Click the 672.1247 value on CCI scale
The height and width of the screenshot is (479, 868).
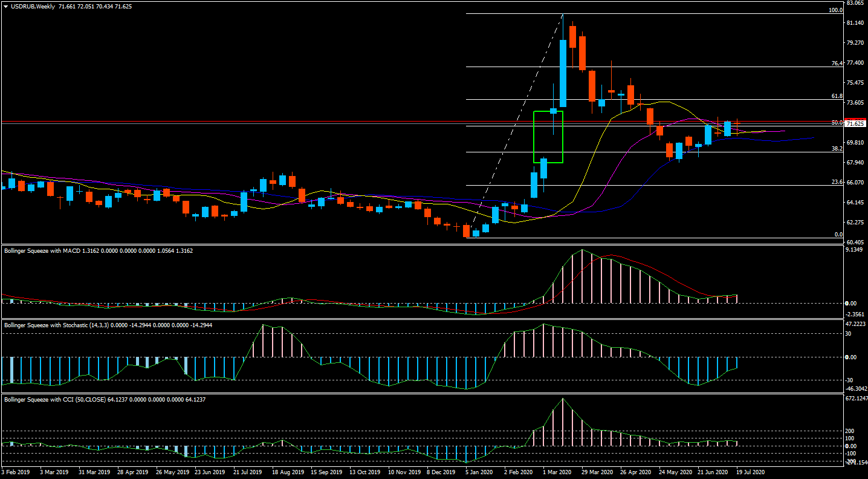click(856, 399)
